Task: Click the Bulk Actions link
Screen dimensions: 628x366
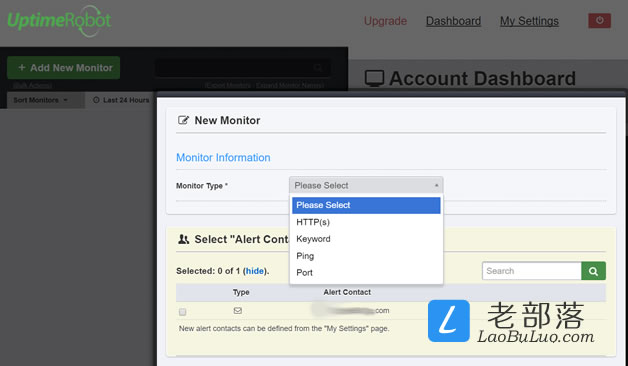Action: coord(32,85)
